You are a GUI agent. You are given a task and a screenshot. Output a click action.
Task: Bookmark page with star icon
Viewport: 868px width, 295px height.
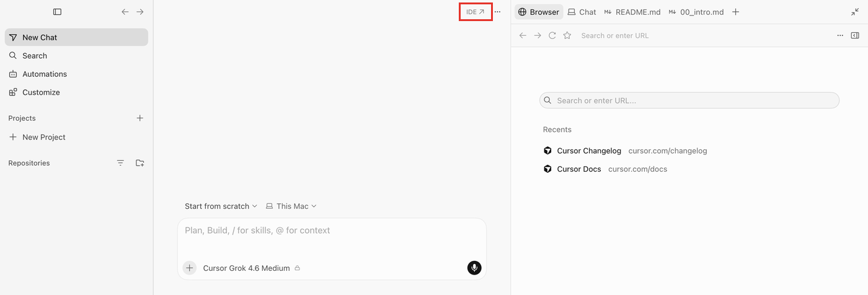pos(567,35)
